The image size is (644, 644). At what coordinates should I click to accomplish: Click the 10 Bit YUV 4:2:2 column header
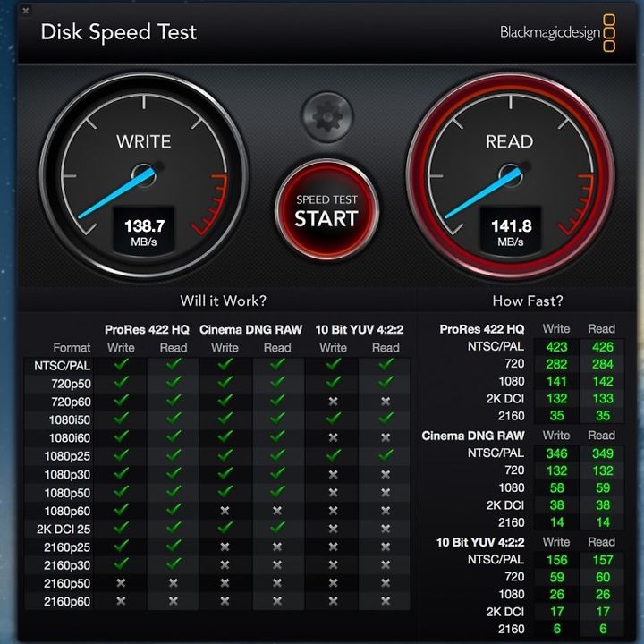point(360,330)
